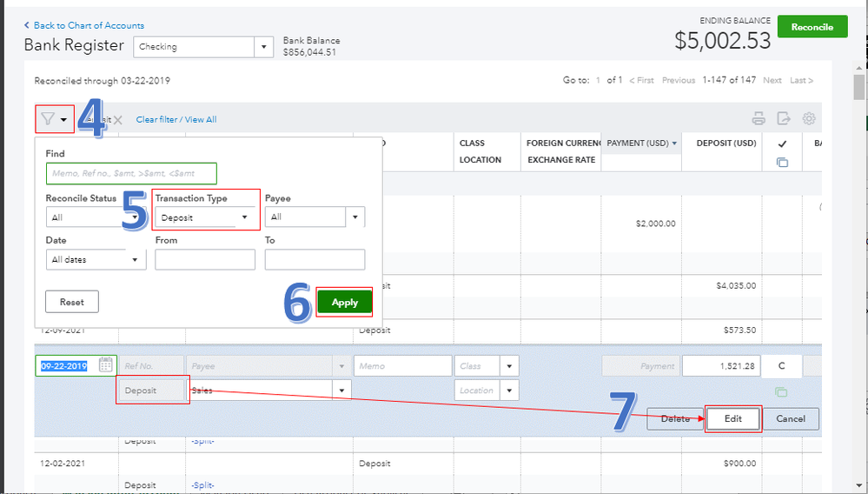Open the Sales account dropdown
The image size is (868, 494).
click(341, 391)
